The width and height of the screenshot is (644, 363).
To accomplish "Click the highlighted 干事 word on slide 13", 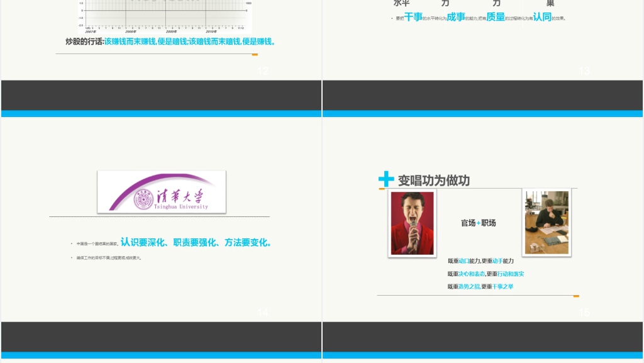I will coord(414,18).
